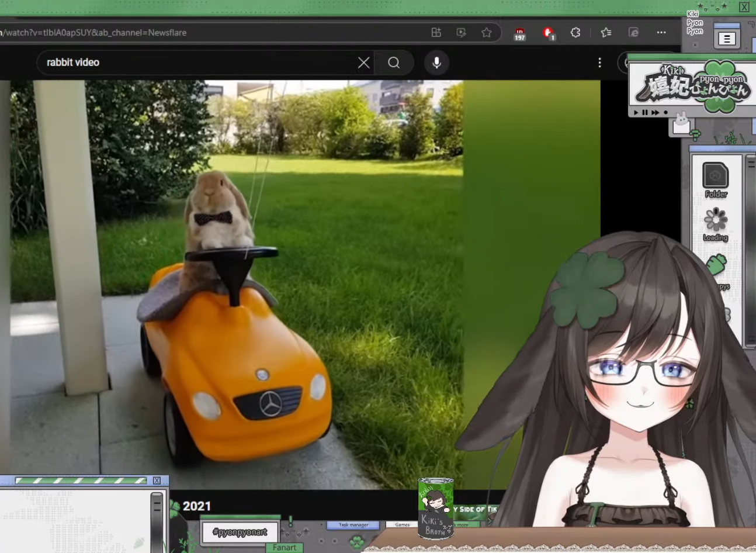Open YouTube three-dot settings menu
The height and width of the screenshot is (553, 756).
[599, 63]
